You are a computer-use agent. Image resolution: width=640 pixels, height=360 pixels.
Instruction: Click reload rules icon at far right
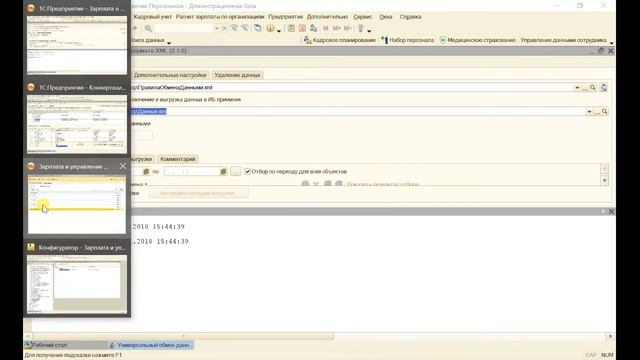(x=603, y=87)
